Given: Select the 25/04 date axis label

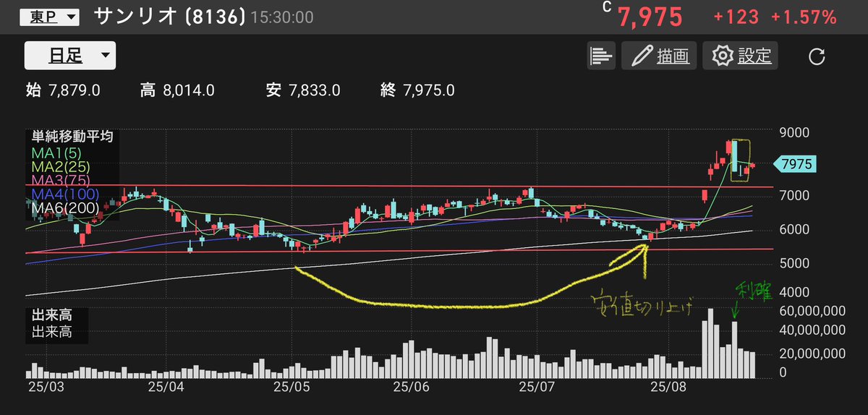Looking at the screenshot, I should [x=167, y=387].
